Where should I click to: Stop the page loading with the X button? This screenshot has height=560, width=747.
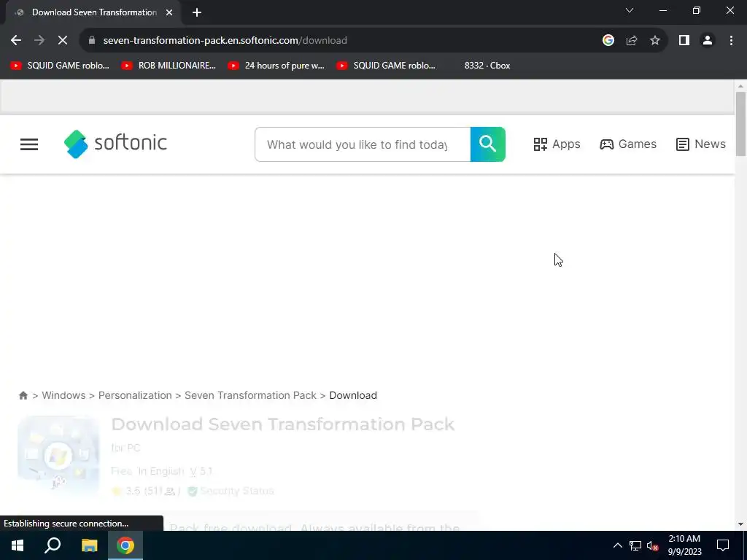(x=63, y=41)
